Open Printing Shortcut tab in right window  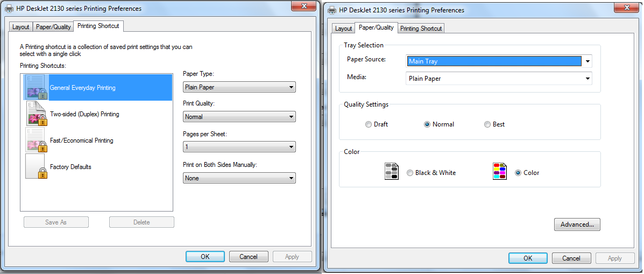click(421, 29)
